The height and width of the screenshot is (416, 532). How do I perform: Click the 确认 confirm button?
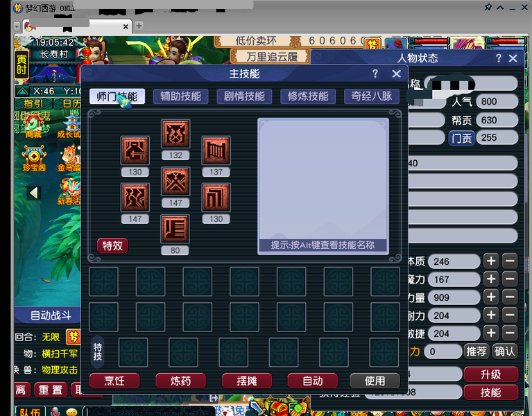(504, 352)
